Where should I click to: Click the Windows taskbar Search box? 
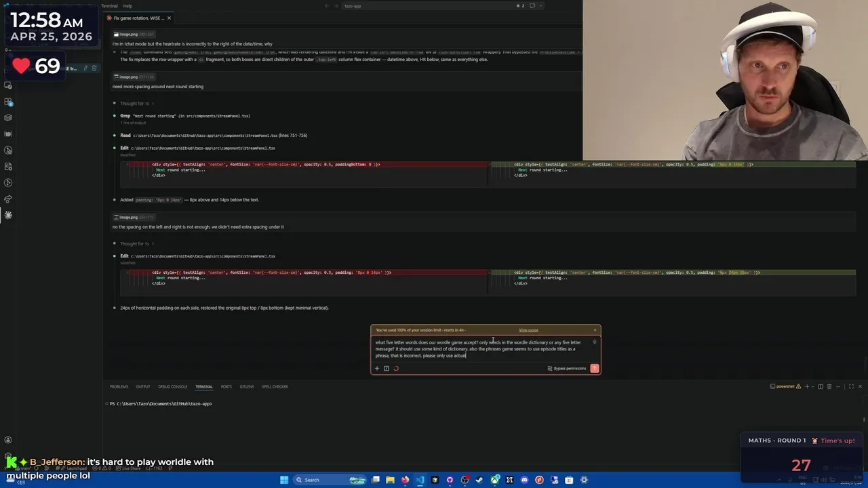pyautogui.click(x=330, y=480)
